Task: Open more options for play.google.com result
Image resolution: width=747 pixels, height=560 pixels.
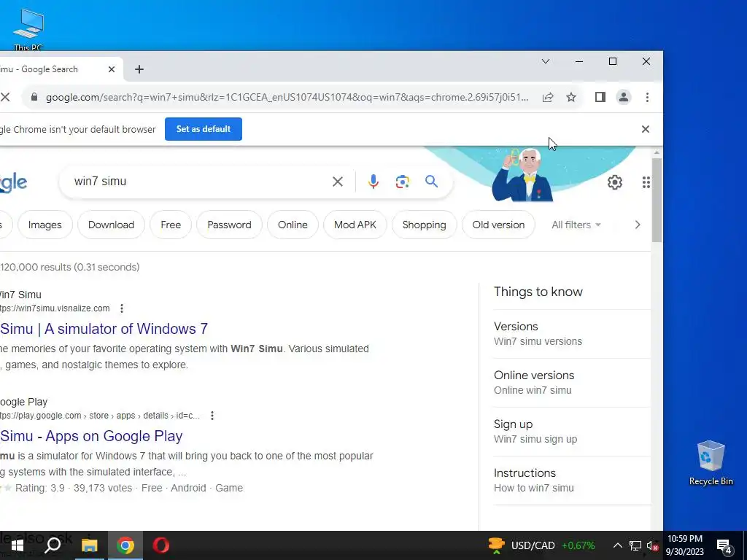Action: pyautogui.click(x=212, y=416)
